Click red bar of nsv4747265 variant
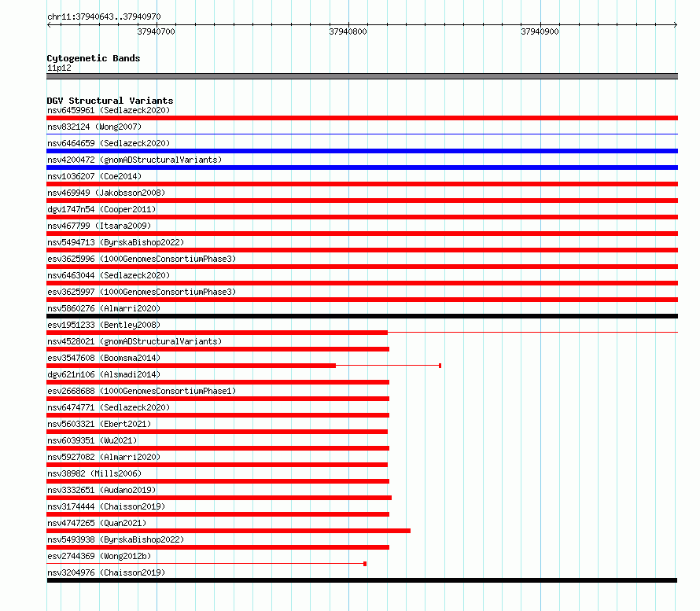 pyautogui.click(x=229, y=531)
